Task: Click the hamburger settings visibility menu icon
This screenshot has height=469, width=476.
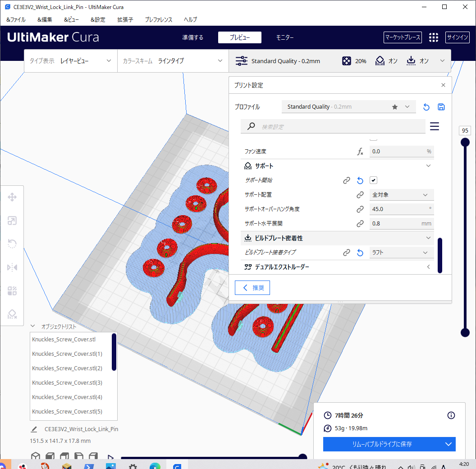Action: click(434, 126)
